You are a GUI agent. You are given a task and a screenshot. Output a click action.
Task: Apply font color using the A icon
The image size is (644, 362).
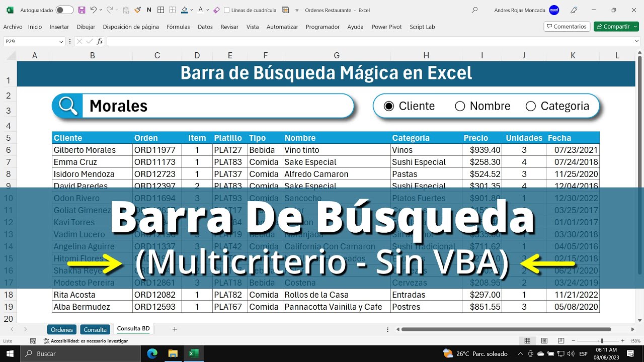(201, 10)
